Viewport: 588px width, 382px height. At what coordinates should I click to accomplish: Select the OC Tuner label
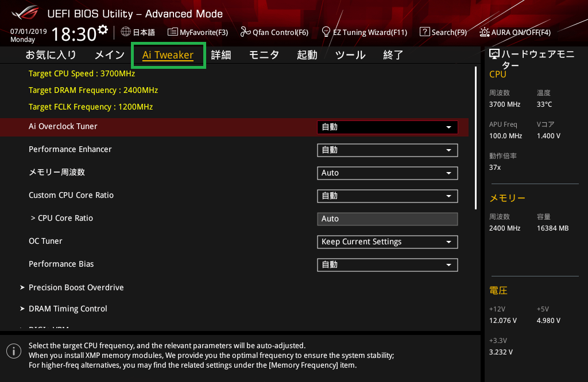(x=45, y=241)
